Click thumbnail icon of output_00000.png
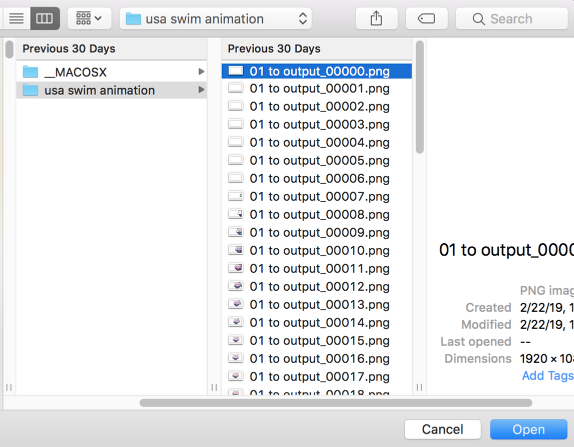Image resolution: width=574 pixels, height=447 pixels. tap(235, 71)
